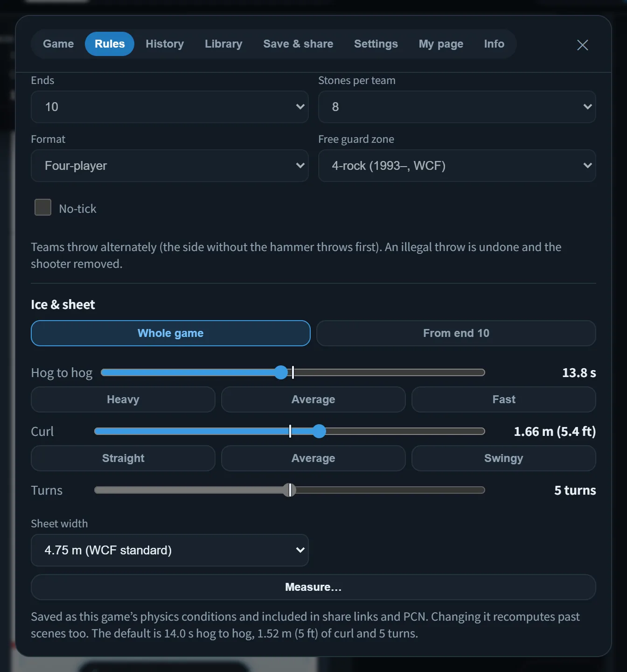Open the Settings tab
627x672 pixels.
[x=376, y=44]
